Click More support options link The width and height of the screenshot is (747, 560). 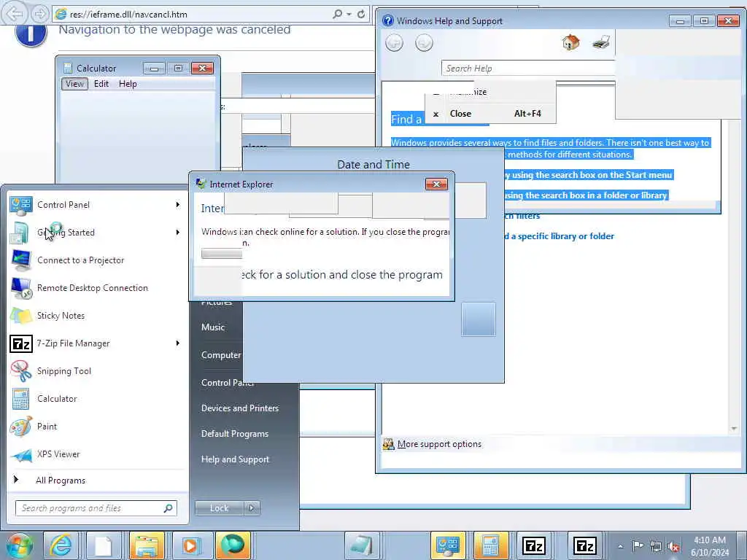point(439,444)
